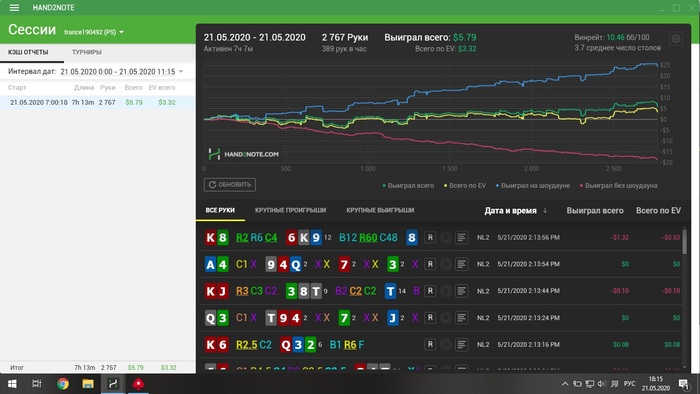Sort by the Выиграл всего column header

click(x=595, y=211)
